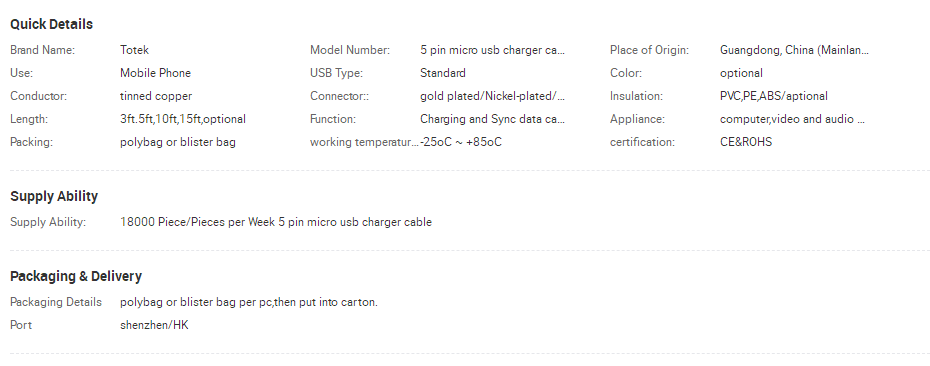
Task: Click the Standard USB Type value
Action: (x=442, y=73)
